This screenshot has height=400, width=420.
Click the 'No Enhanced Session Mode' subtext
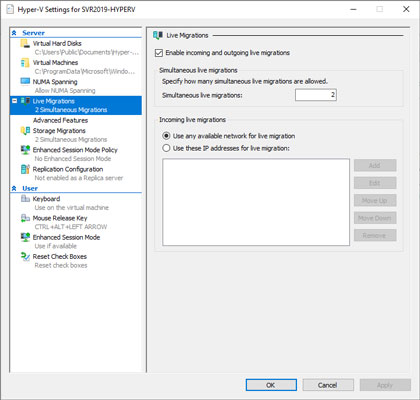tap(73, 159)
